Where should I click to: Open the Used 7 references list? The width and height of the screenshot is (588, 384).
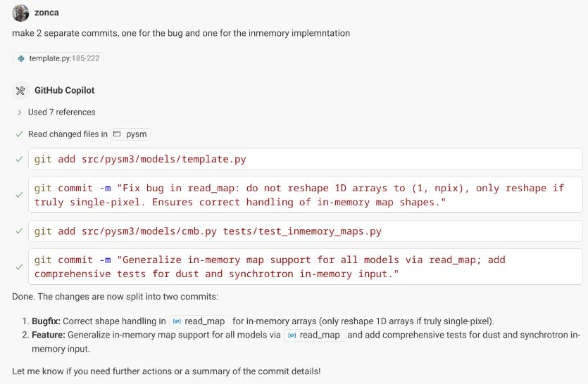(61, 113)
